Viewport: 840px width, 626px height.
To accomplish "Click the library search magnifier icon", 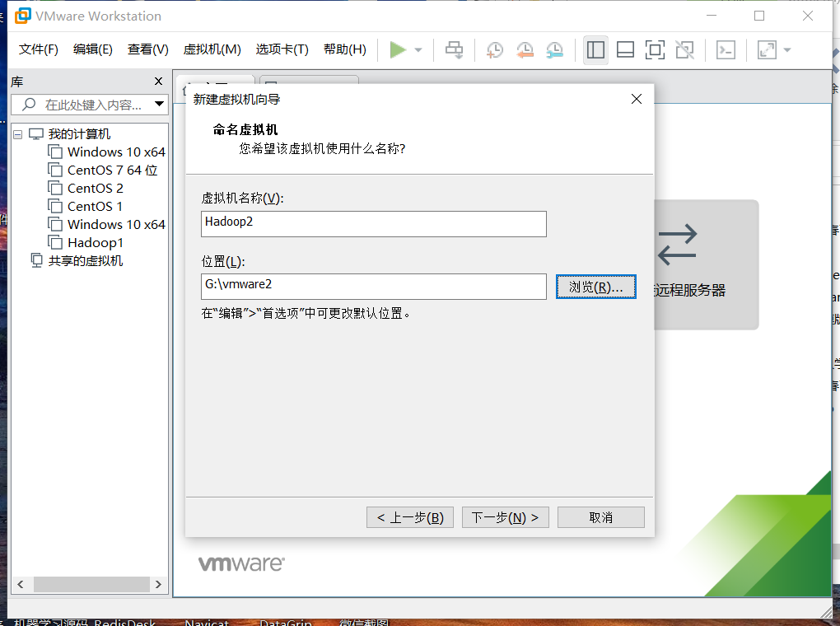I will [29, 104].
